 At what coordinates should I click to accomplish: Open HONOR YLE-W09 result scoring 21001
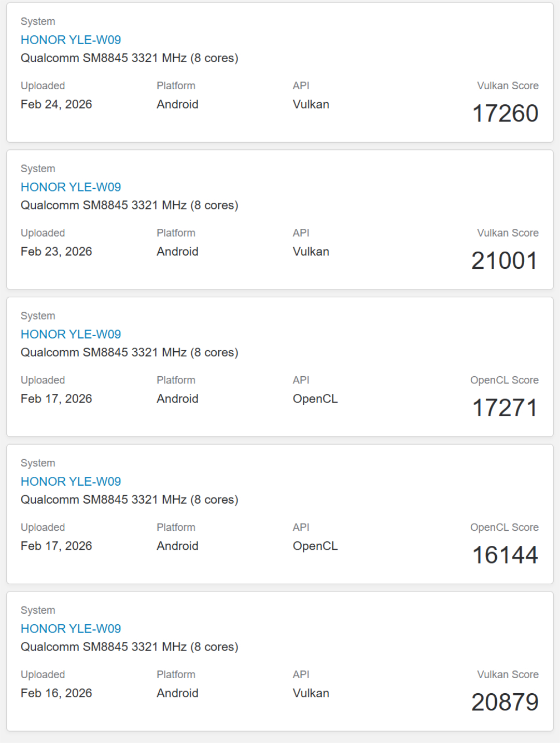point(71,187)
